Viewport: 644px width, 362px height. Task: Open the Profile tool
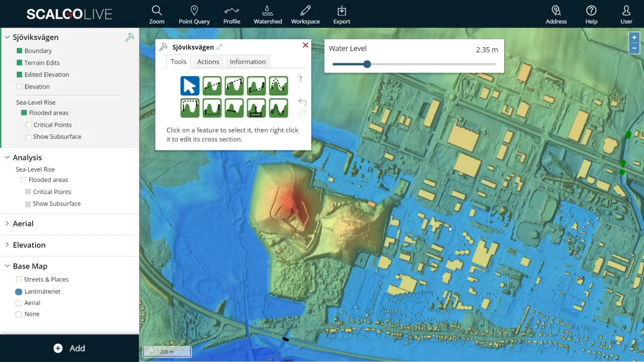tap(232, 15)
